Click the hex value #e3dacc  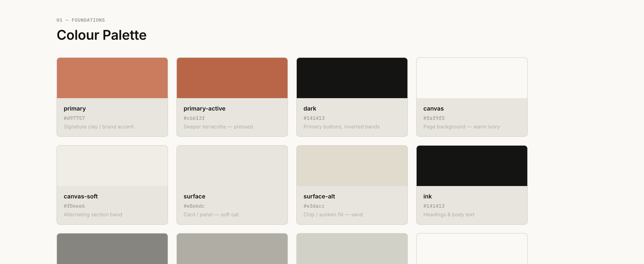[314, 206]
